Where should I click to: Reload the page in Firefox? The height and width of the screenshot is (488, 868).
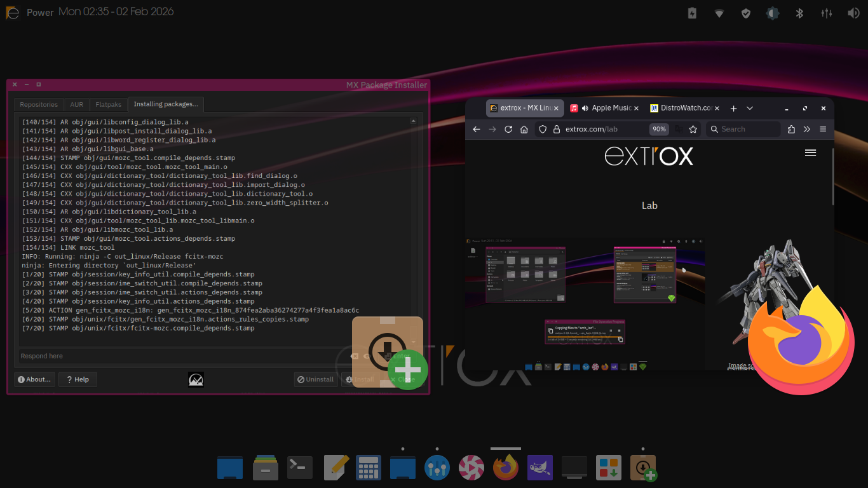(508, 129)
